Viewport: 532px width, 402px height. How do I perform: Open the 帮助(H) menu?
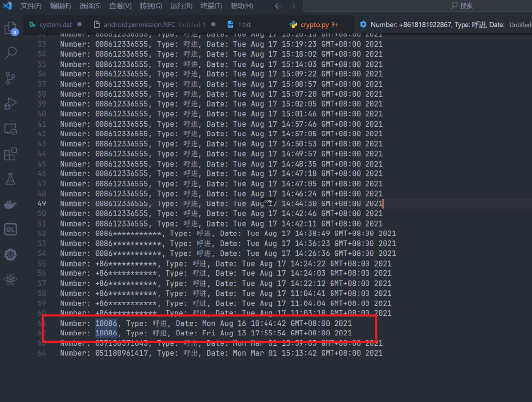click(241, 6)
